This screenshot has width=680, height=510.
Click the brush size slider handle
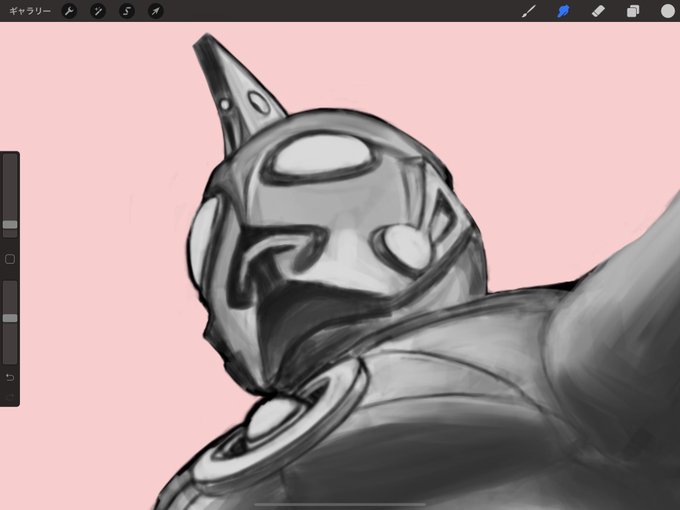tap(10, 224)
